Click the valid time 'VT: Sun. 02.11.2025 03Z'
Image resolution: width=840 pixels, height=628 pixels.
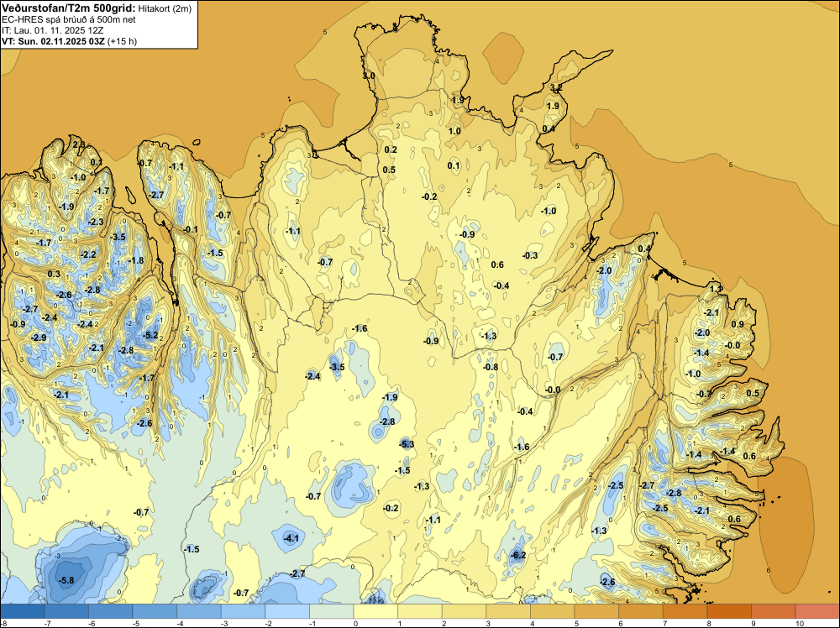(x=54, y=41)
